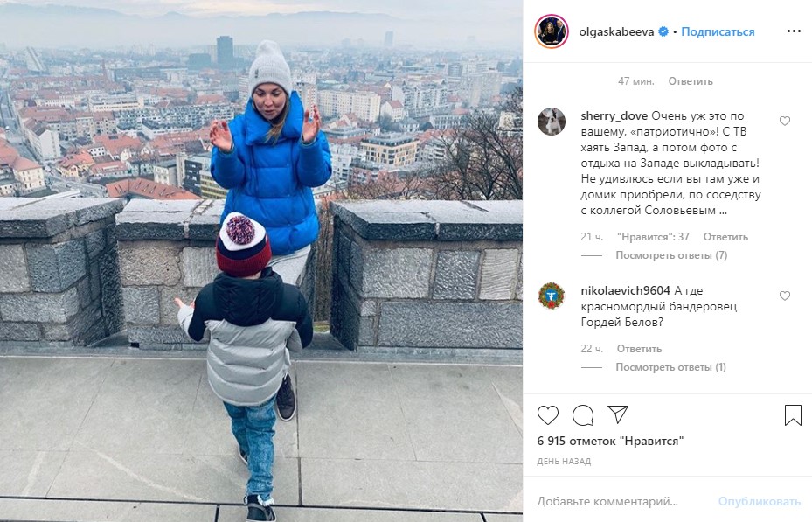Like nikolaevich9604's comment with small heart
The image size is (812, 522).
click(x=785, y=296)
